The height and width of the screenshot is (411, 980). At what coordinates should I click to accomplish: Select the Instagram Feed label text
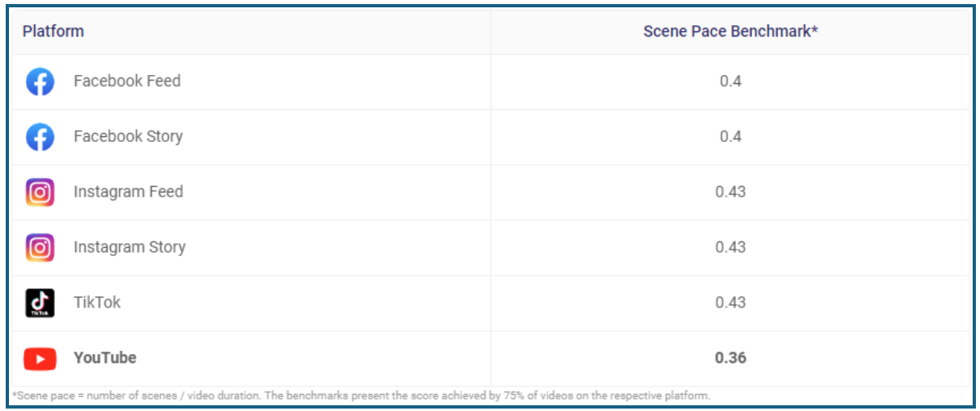[x=128, y=192]
